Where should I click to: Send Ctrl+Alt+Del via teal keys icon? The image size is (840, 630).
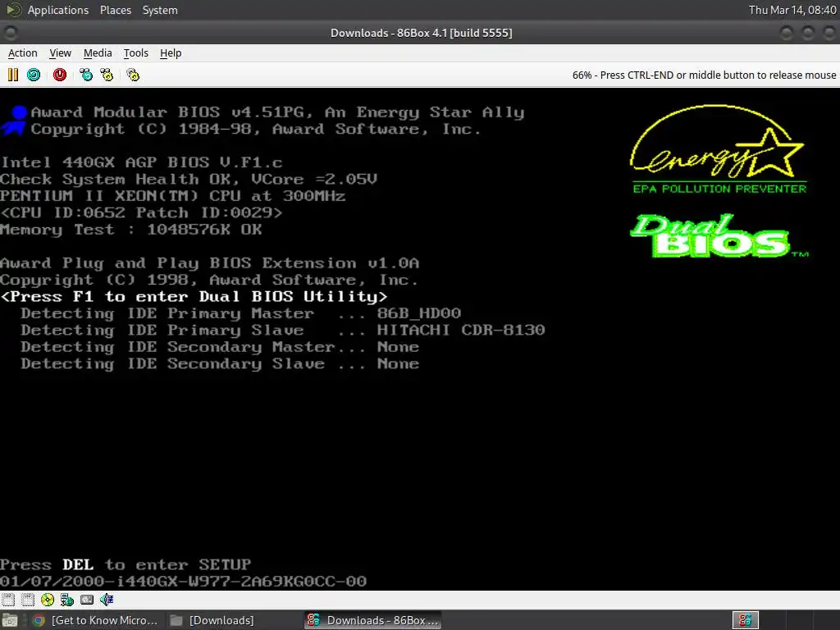click(x=85, y=75)
